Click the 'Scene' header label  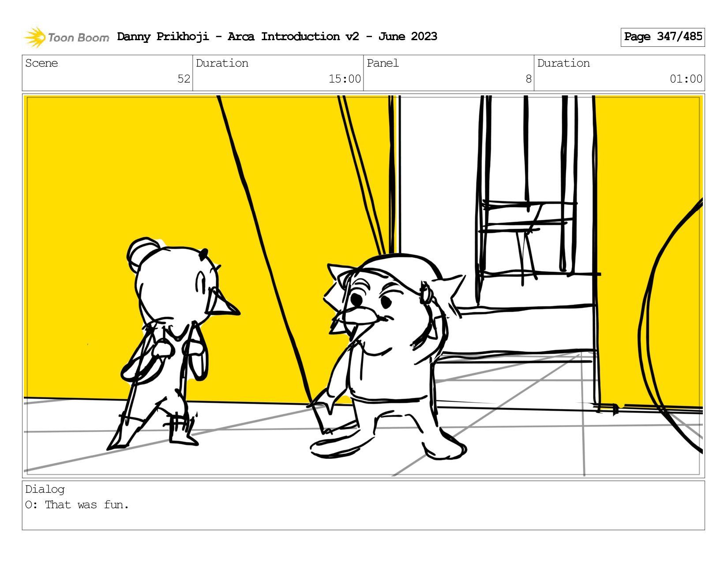coord(41,63)
